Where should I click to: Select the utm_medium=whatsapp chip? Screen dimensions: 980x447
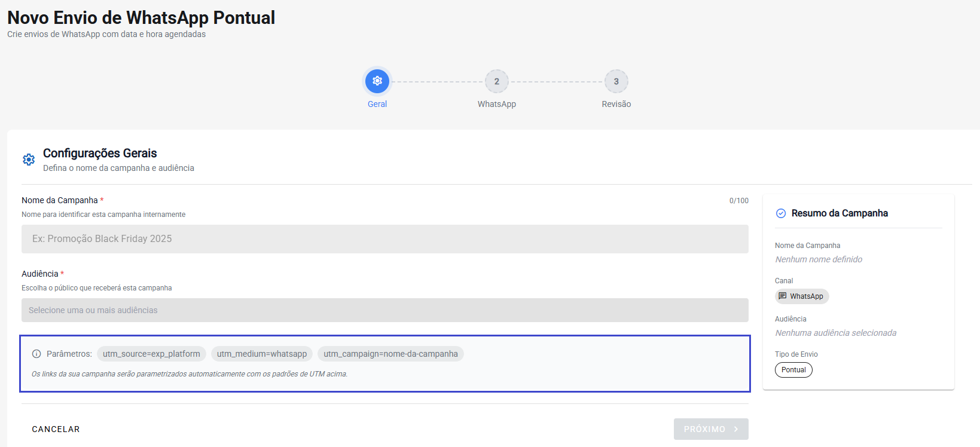pyautogui.click(x=262, y=354)
